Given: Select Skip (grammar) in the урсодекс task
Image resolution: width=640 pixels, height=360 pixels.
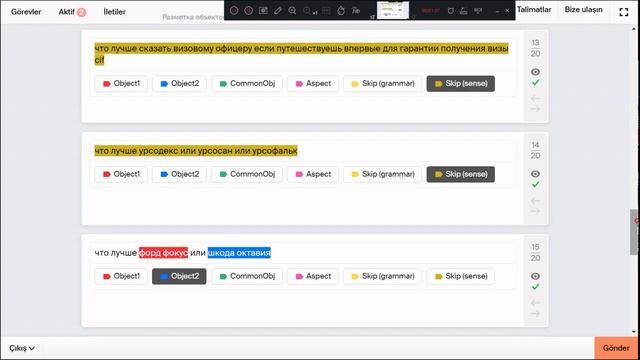Looking at the screenshot, I should coord(382,174).
